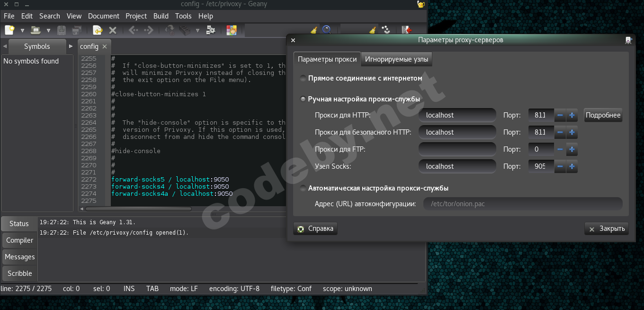
Task: Click the Compile toolbar icon
Action: pos(169,30)
